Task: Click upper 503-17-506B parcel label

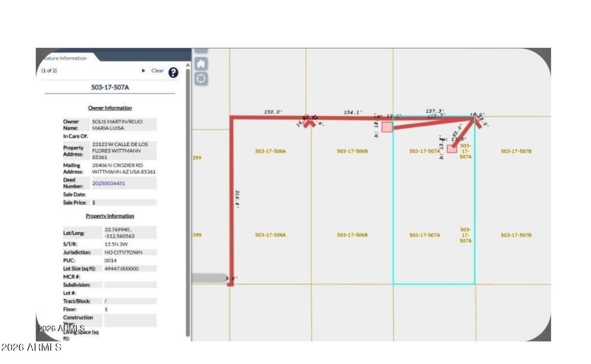Action: pyautogui.click(x=352, y=151)
